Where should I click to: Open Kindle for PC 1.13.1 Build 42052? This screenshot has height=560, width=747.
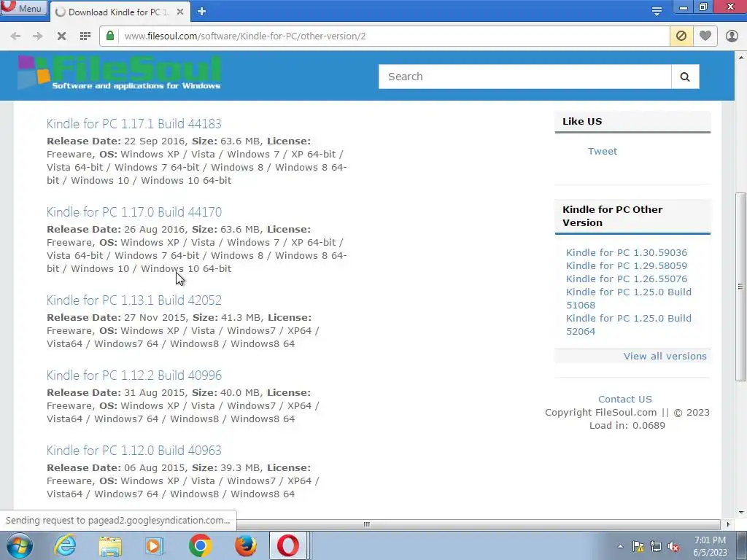[x=134, y=300]
